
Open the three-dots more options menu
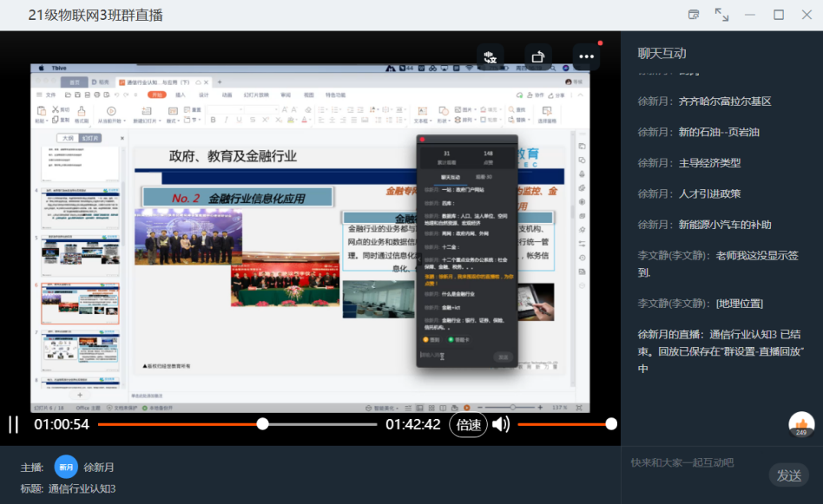click(586, 56)
